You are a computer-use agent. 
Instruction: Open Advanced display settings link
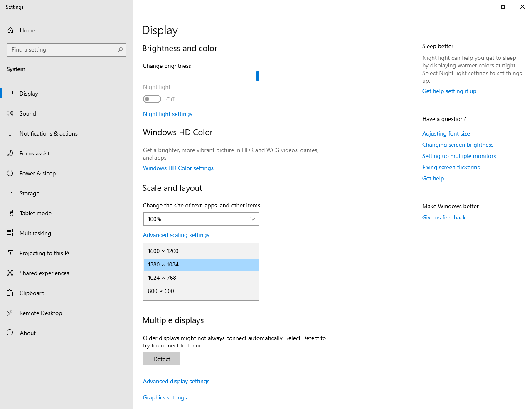click(x=176, y=381)
